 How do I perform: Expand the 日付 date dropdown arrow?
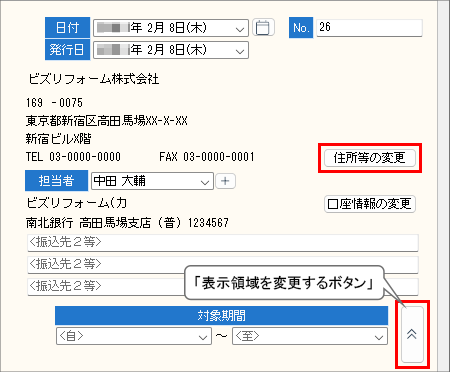pos(239,29)
